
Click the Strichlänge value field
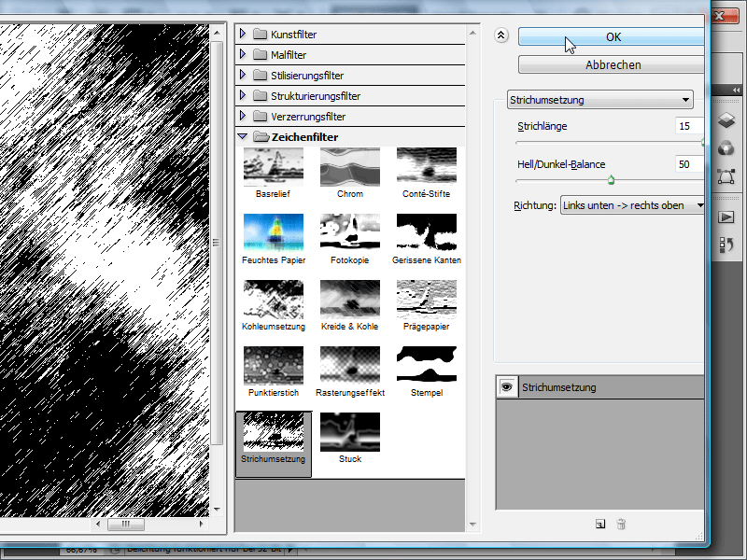689,126
